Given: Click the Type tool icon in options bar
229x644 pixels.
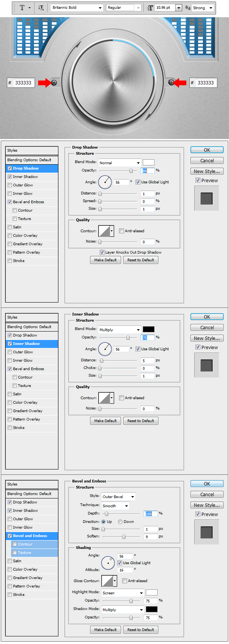Looking at the screenshot, I should 22,8.
